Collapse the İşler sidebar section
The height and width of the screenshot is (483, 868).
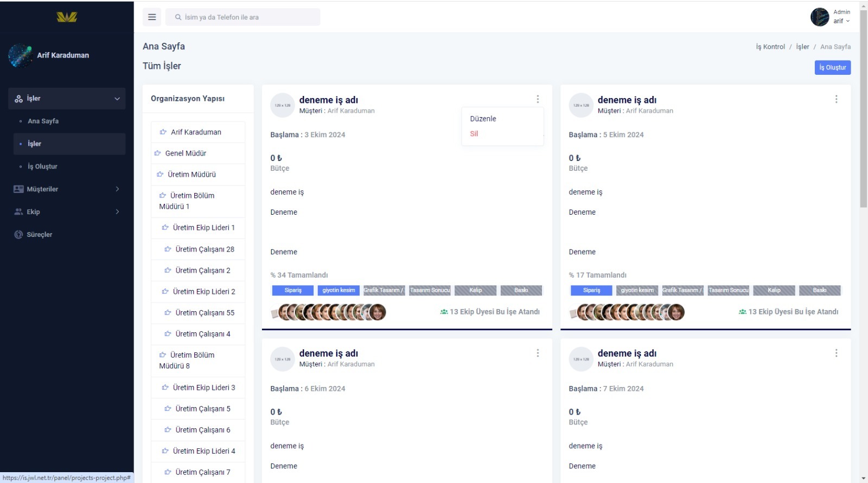pyautogui.click(x=117, y=99)
